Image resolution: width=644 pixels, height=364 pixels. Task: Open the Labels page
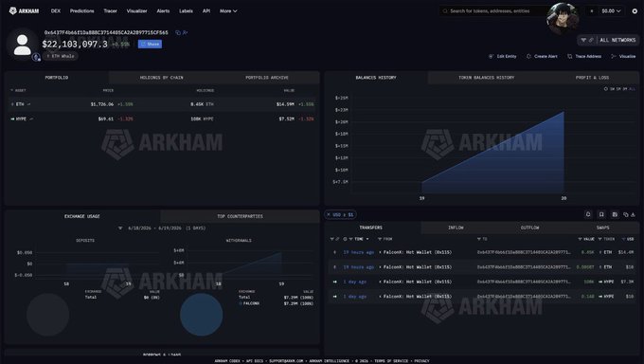(186, 11)
